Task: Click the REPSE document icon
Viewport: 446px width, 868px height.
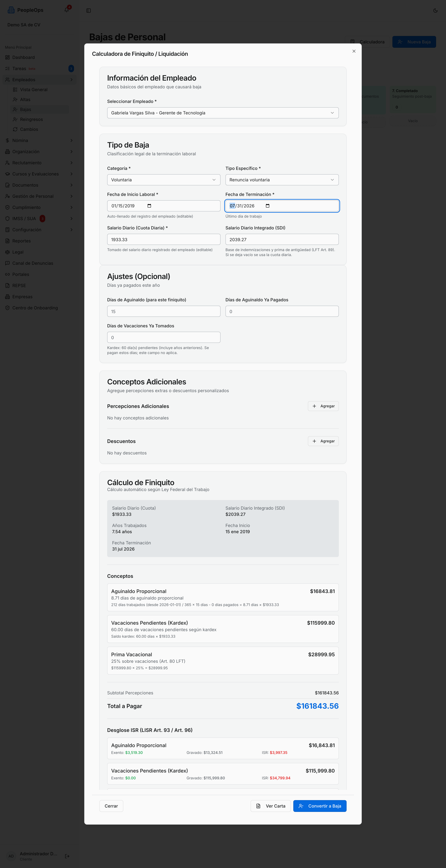Action: (7, 285)
